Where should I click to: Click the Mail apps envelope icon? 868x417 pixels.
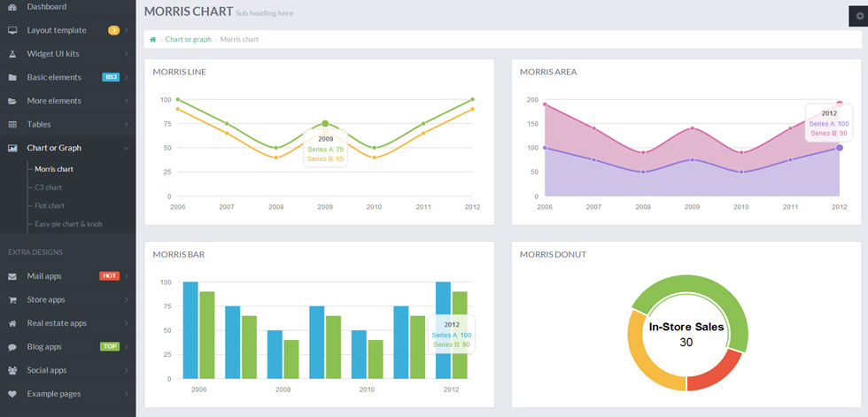pos(12,276)
